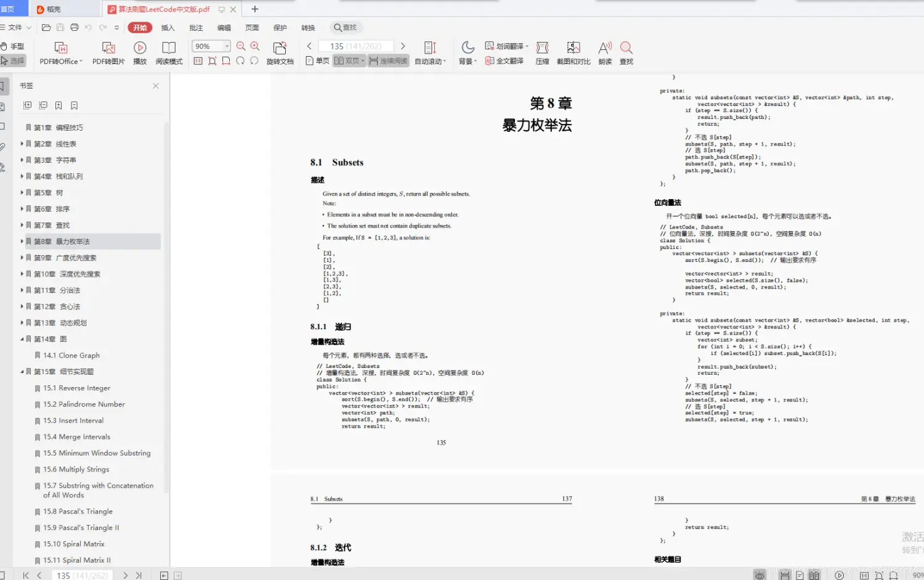This screenshot has height=580, width=924.
Task: Open quick access customize dropdown arrow
Action: click(116, 27)
